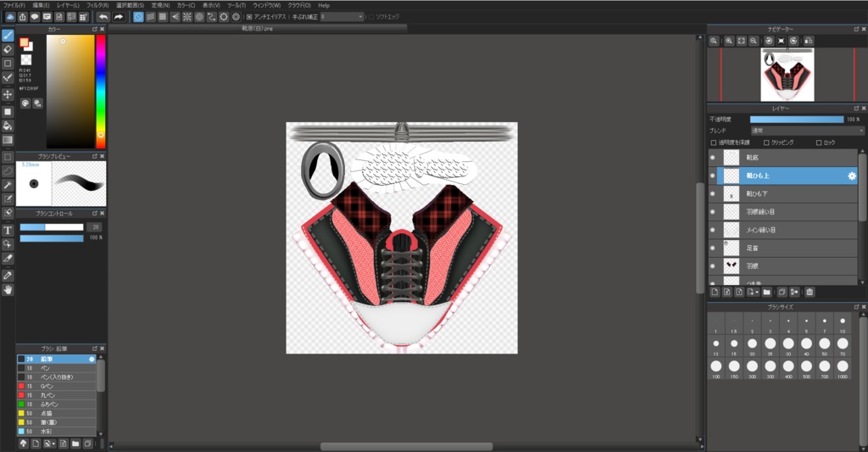Toggle the アンチエイリアス checkbox

[249, 17]
